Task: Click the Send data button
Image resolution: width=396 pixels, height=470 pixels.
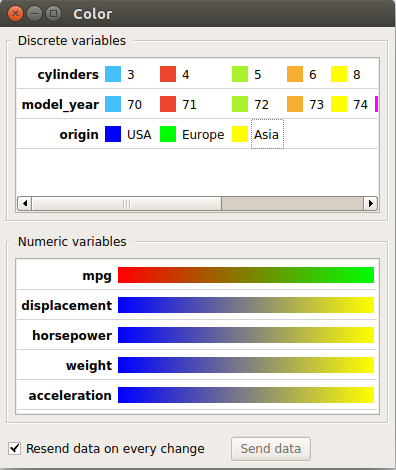Action: pos(271,449)
